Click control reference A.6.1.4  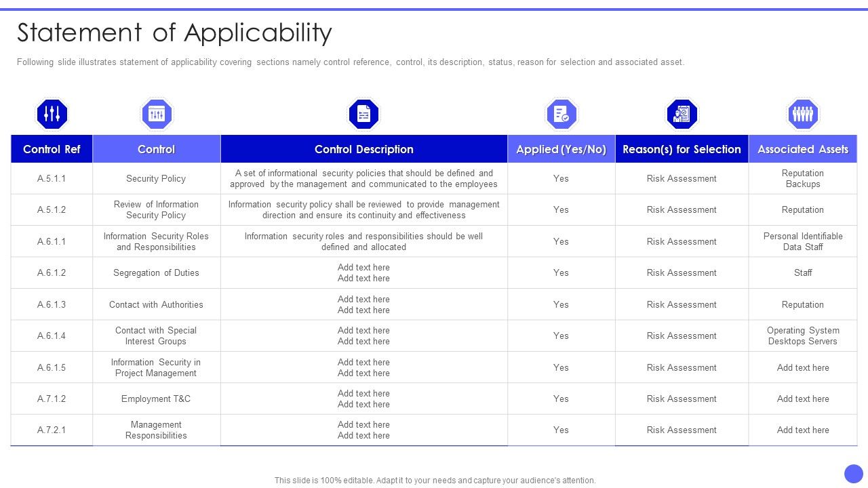coord(52,336)
